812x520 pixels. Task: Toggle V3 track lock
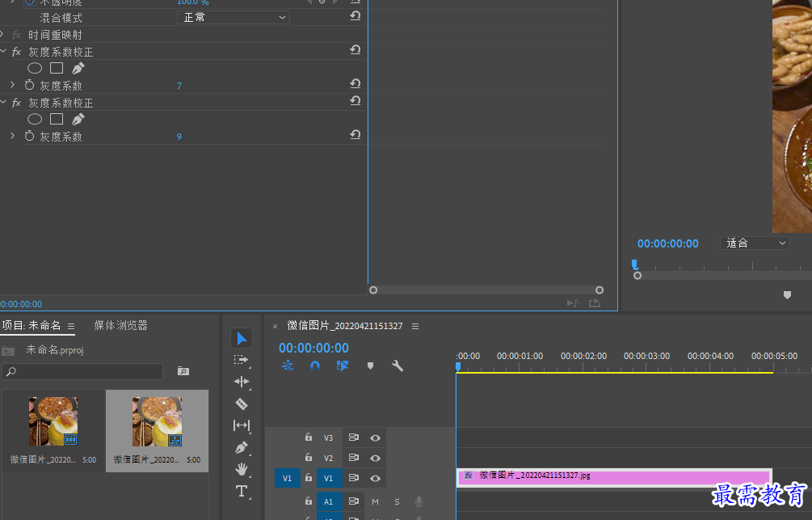[x=309, y=437]
